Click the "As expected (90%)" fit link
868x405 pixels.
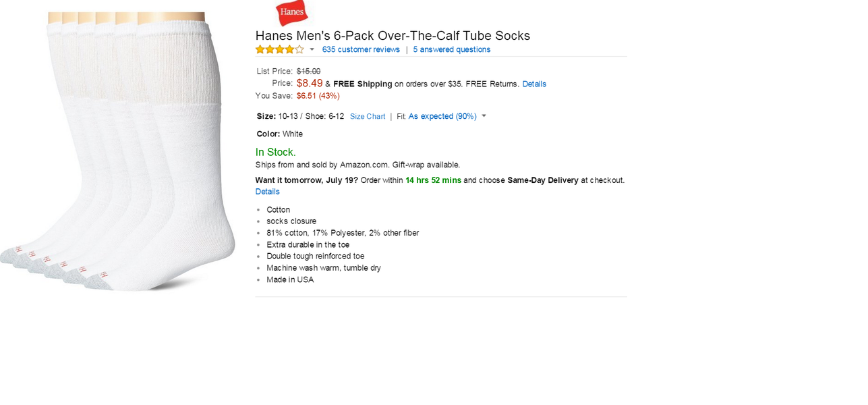(x=442, y=116)
